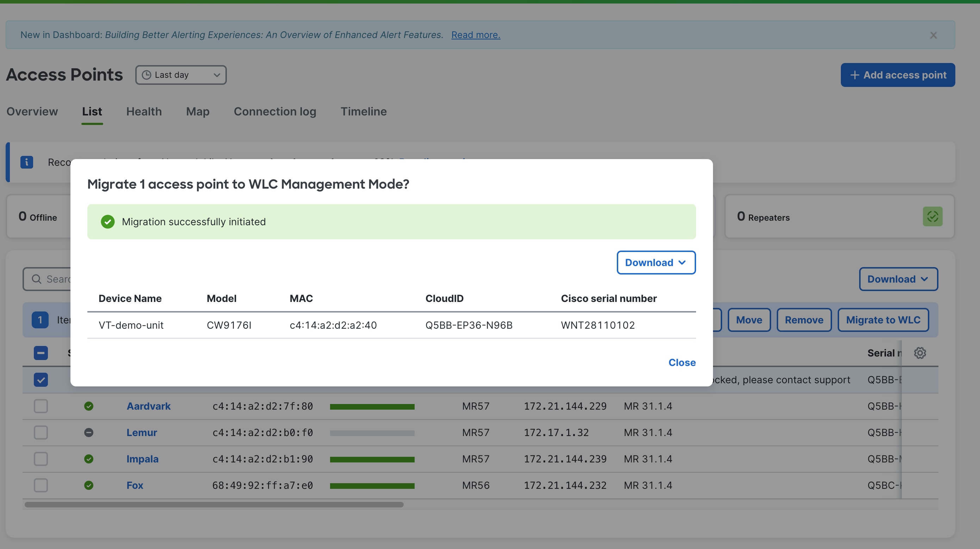The height and width of the screenshot is (549, 980).
Task: Open the Connection log tab
Action: (275, 112)
